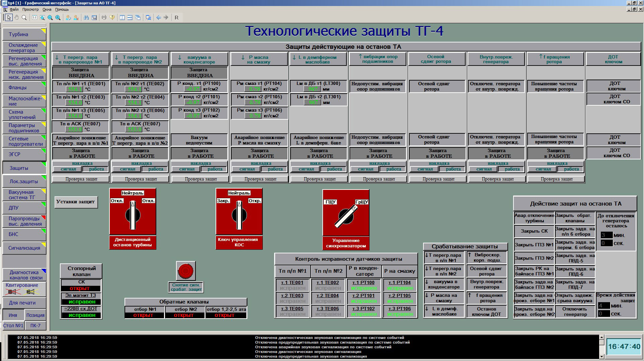Set накладка to сигнал for паропровод №1

(68, 169)
